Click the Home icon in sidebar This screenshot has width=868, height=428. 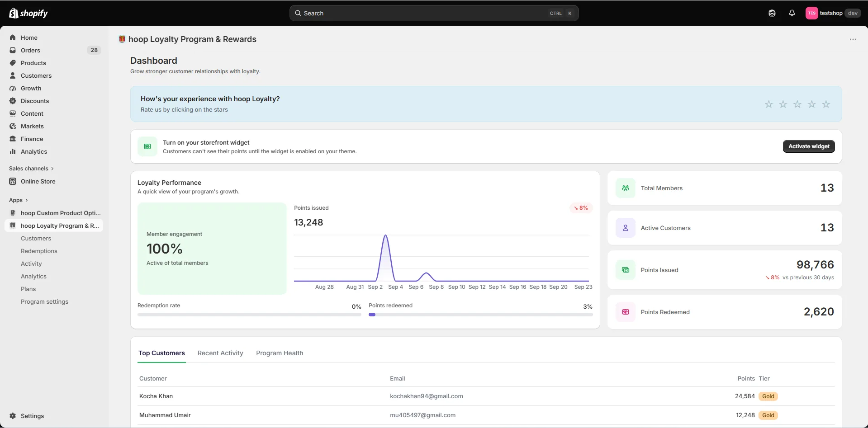(x=13, y=38)
